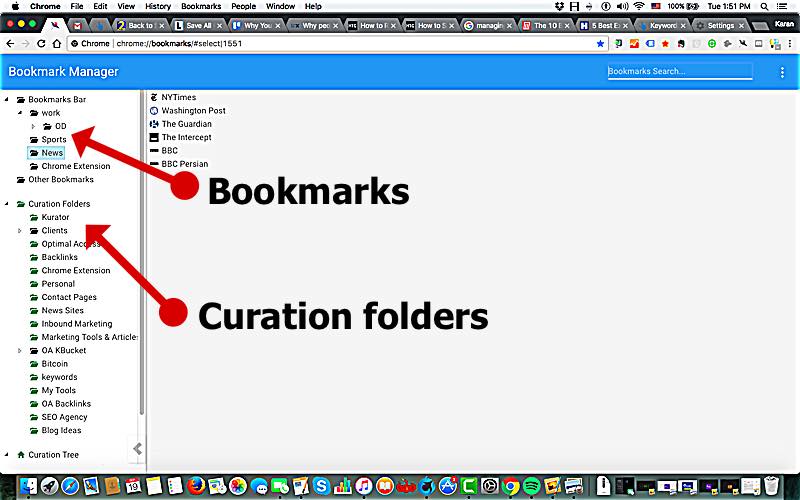This screenshot has height=500, width=800.
Task: Click the NYTimes bookmark favicon
Action: (154, 97)
